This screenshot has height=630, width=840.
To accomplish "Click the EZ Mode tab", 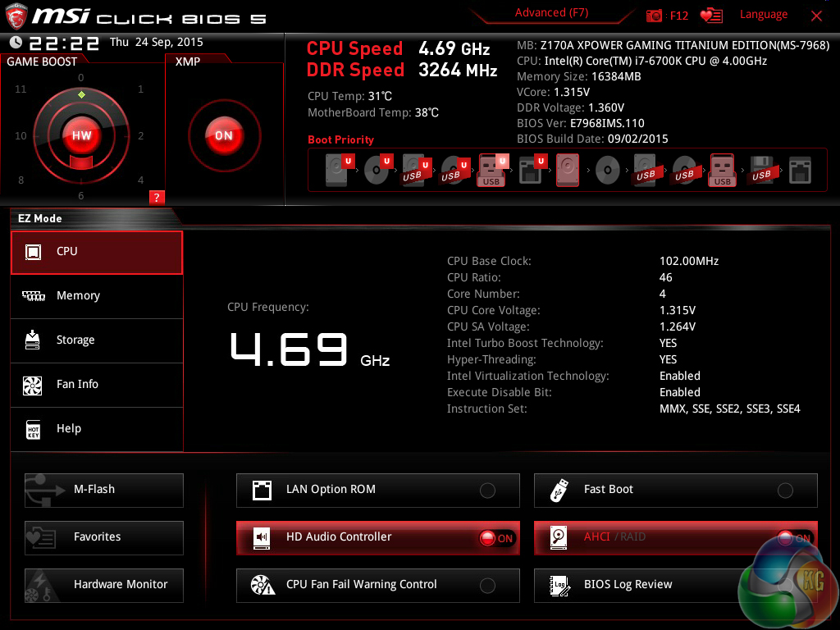I will pos(41,218).
